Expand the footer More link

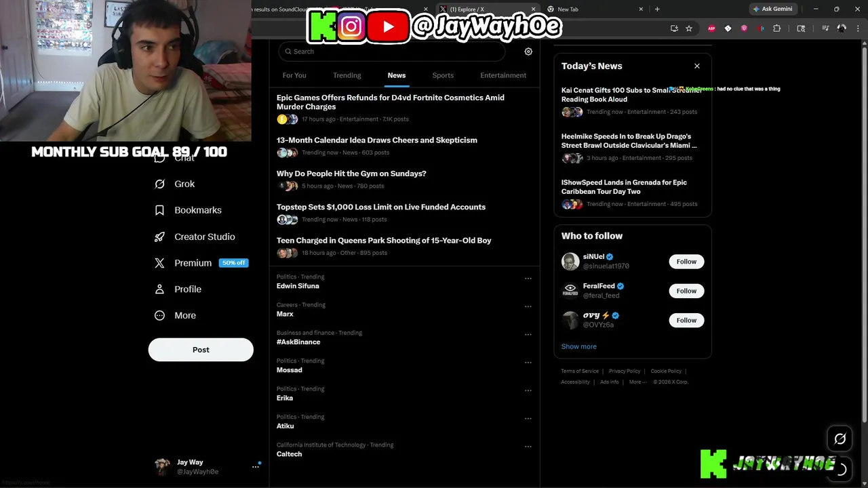[x=637, y=382]
